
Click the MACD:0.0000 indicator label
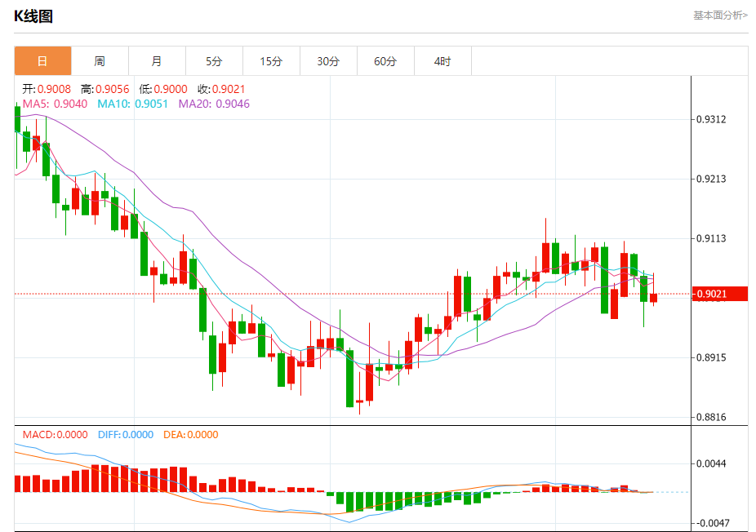tap(55, 435)
